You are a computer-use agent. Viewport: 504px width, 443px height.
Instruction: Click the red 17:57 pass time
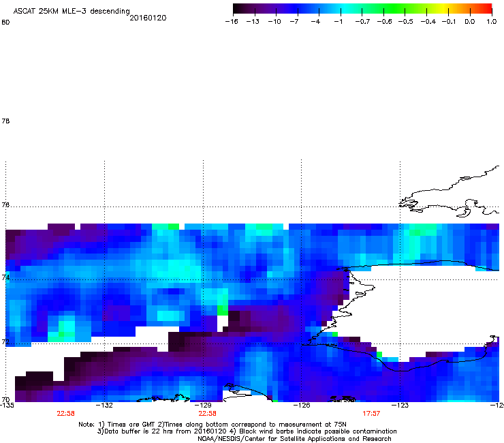[x=371, y=414]
